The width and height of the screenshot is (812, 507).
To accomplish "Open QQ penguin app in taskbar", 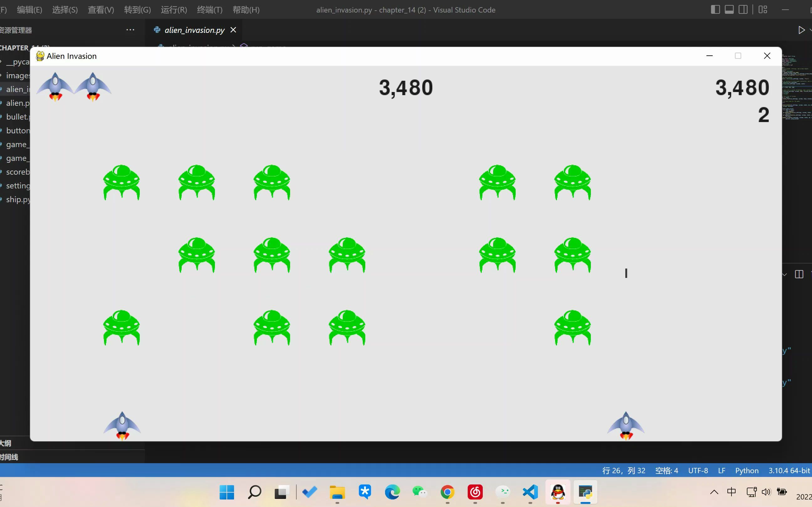I will [558, 492].
